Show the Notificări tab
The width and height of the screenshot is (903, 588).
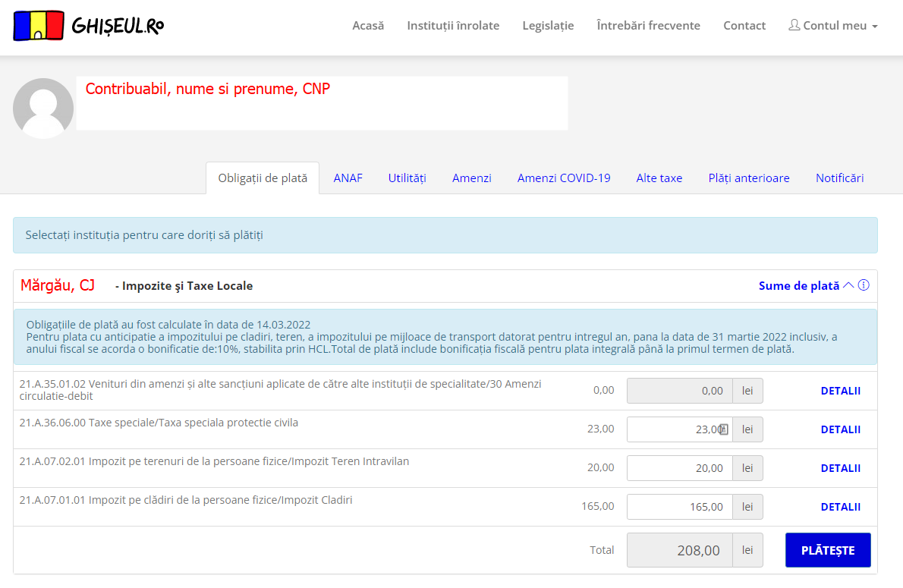840,178
